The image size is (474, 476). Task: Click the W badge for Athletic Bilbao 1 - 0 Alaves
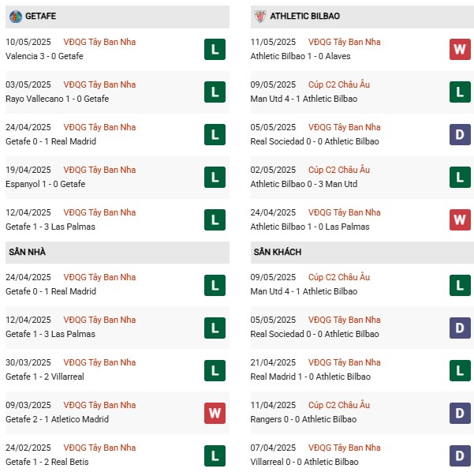(460, 49)
